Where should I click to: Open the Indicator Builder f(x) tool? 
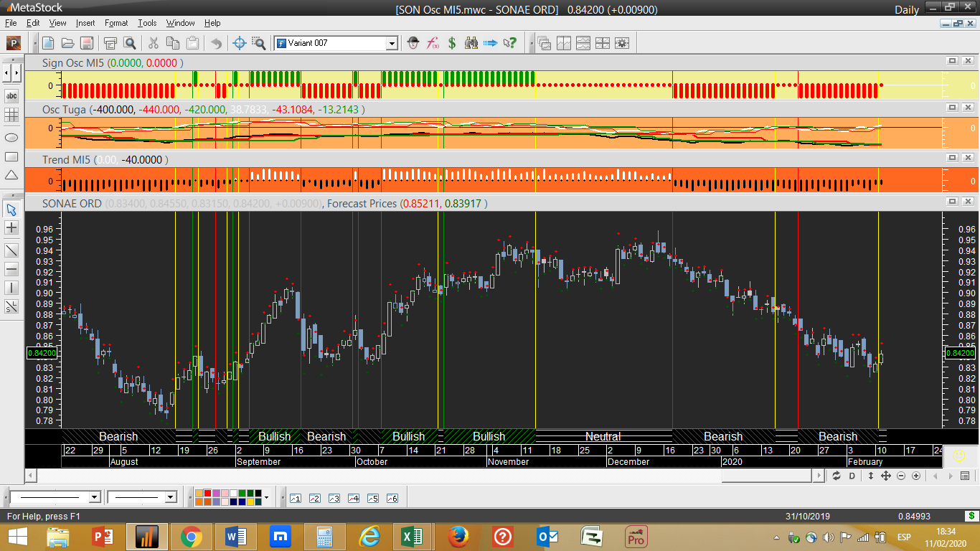433,43
